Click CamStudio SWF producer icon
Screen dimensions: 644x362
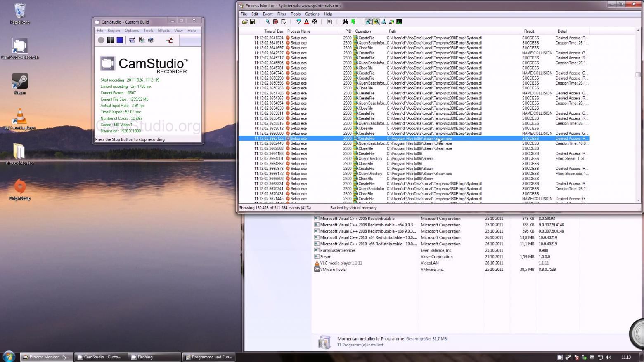pyautogui.click(x=151, y=40)
